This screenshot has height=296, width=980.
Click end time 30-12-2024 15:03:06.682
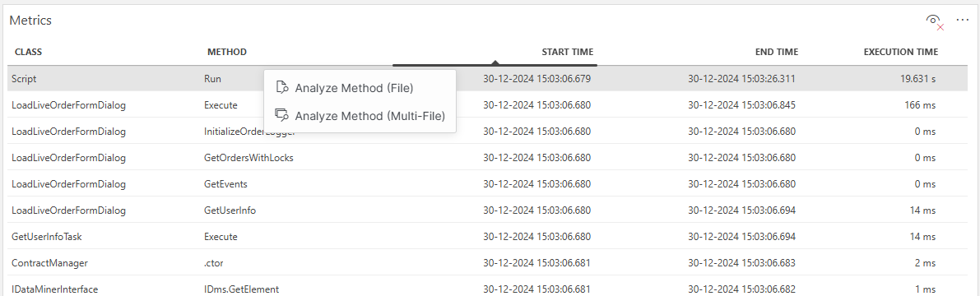pos(742,289)
